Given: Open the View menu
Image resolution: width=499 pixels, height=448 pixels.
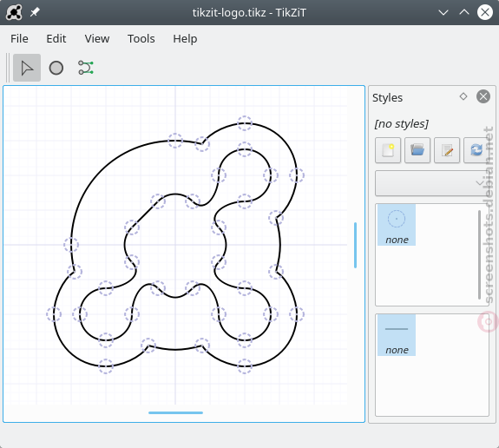Looking at the screenshot, I should 97,39.
